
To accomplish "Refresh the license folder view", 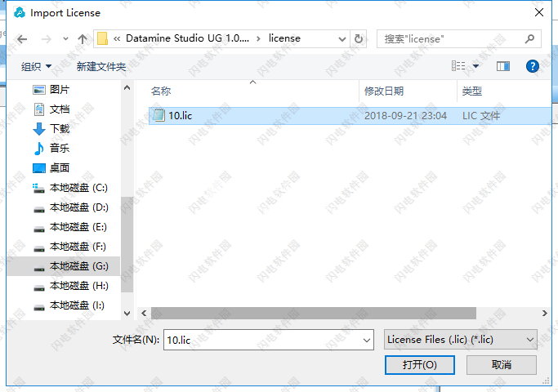I will coord(359,38).
